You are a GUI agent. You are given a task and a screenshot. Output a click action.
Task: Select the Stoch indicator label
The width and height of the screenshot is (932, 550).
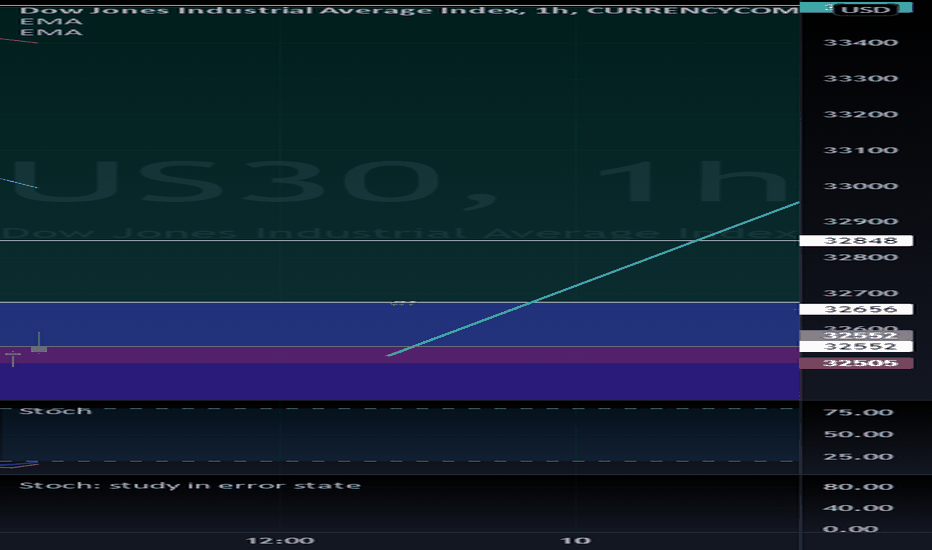[x=56, y=411]
